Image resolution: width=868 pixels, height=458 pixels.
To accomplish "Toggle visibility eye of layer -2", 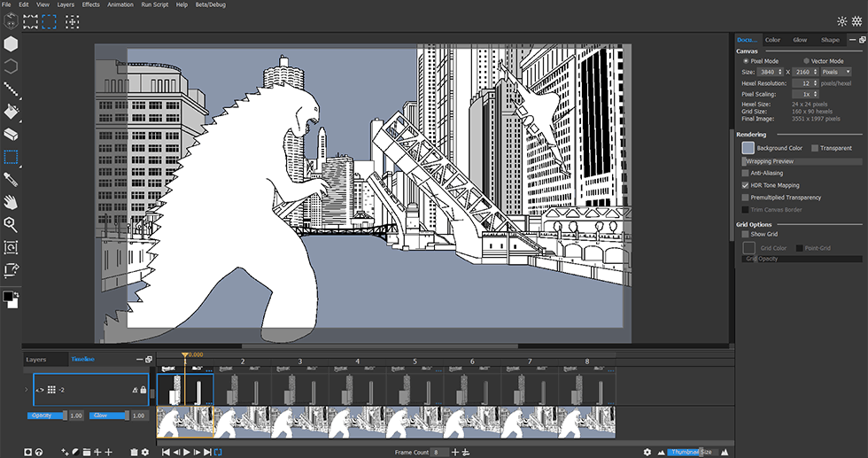I will pyautogui.click(x=40, y=390).
